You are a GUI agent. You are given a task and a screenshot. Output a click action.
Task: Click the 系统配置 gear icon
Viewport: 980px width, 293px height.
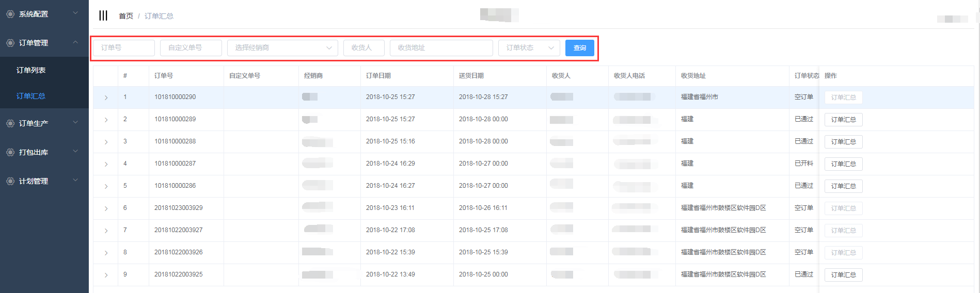(10, 14)
